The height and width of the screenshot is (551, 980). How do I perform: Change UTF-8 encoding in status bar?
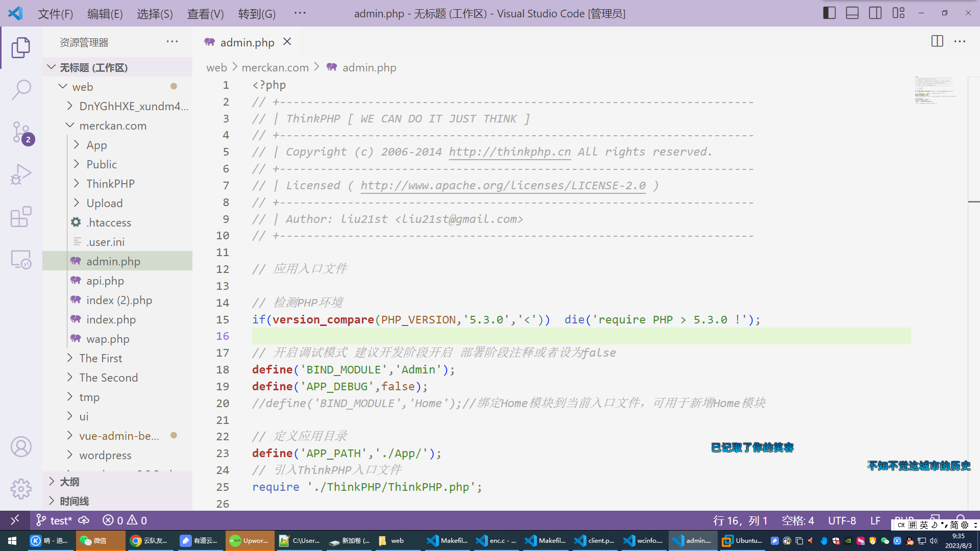coord(842,520)
